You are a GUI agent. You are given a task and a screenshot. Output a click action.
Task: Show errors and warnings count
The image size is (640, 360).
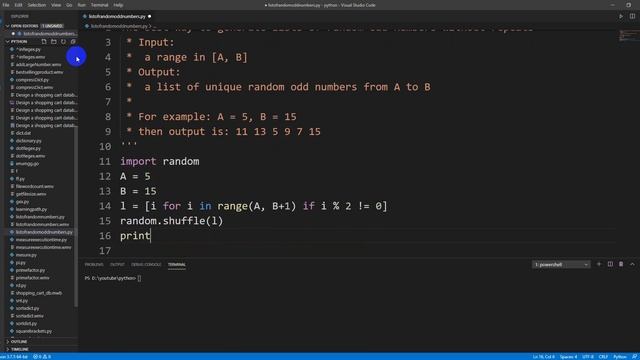42,357
